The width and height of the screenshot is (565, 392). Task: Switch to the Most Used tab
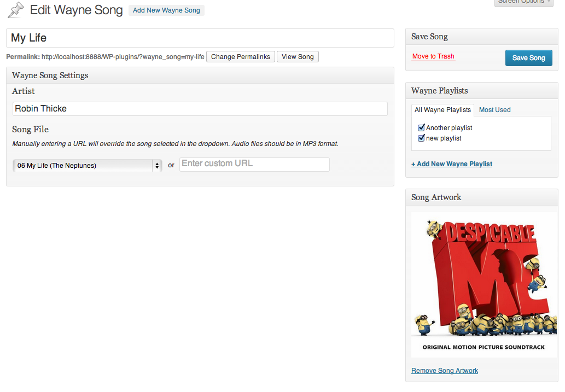494,110
